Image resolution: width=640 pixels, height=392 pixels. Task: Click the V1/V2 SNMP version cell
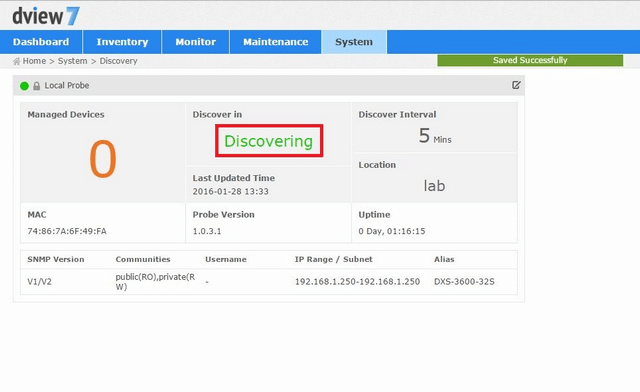coord(40,282)
